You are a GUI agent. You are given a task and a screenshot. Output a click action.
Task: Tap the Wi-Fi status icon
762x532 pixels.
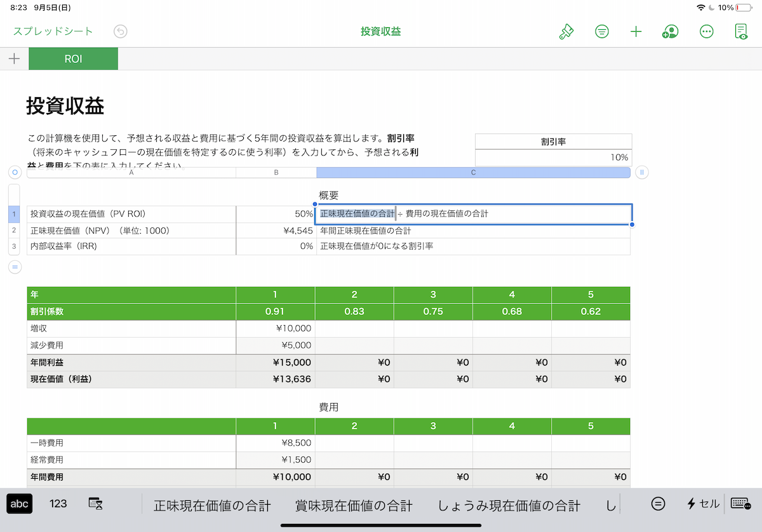click(701, 8)
